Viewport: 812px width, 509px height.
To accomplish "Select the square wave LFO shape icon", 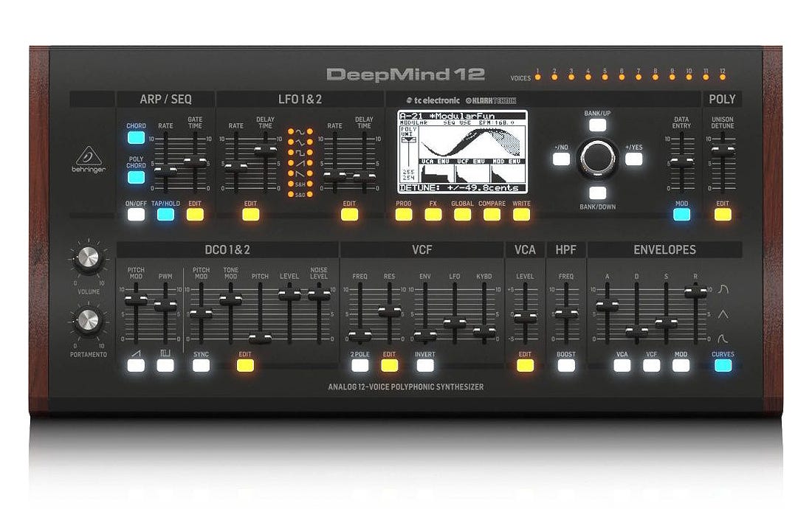I will pos(300,153).
